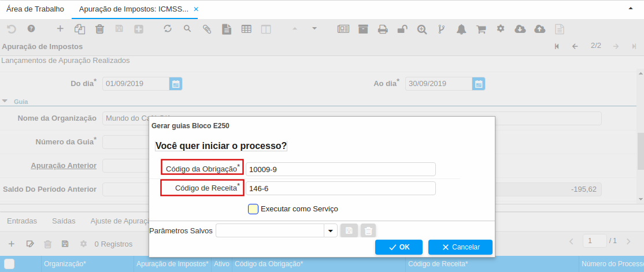This screenshot has width=644, height=272.
Task: Go to first record navigation arrow
Action: [x=557, y=46]
